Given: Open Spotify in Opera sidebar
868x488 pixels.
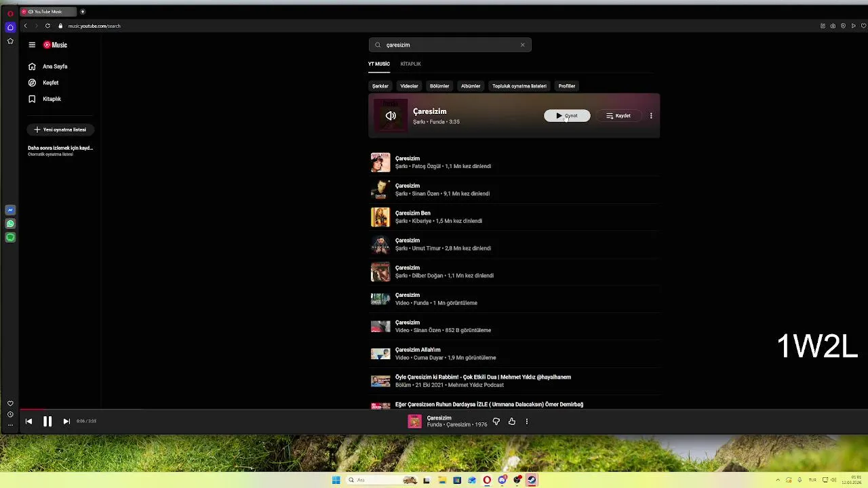Looking at the screenshot, I should 10,237.
